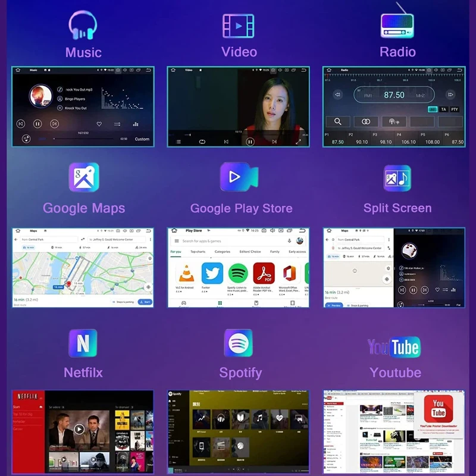Open the equalizer bars icon in Music screen
This screenshot has width=476, height=476.
pyautogui.click(x=136, y=124)
